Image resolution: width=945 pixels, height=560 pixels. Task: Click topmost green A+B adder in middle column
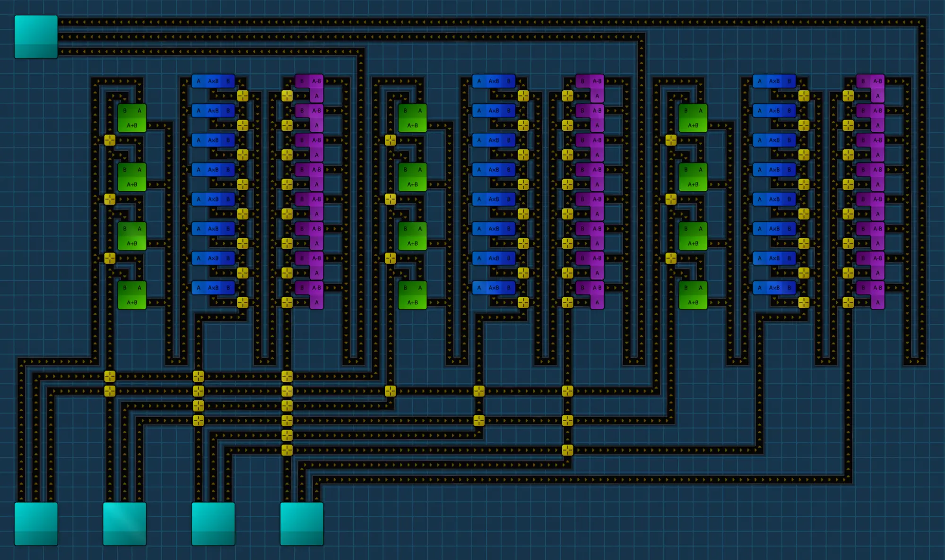point(413,118)
